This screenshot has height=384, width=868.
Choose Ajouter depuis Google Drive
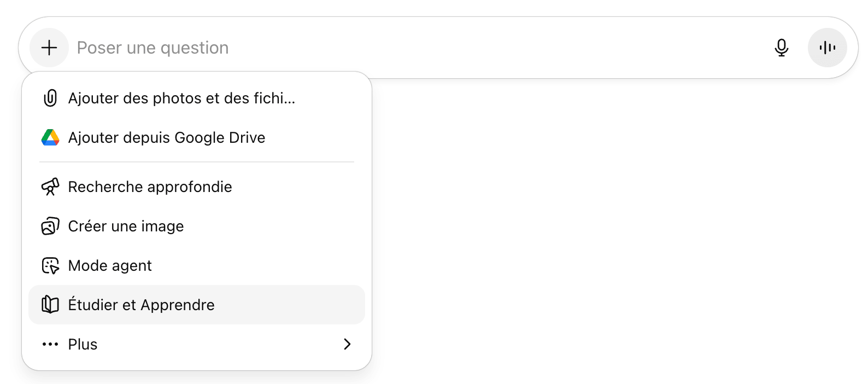[x=167, y=137]
